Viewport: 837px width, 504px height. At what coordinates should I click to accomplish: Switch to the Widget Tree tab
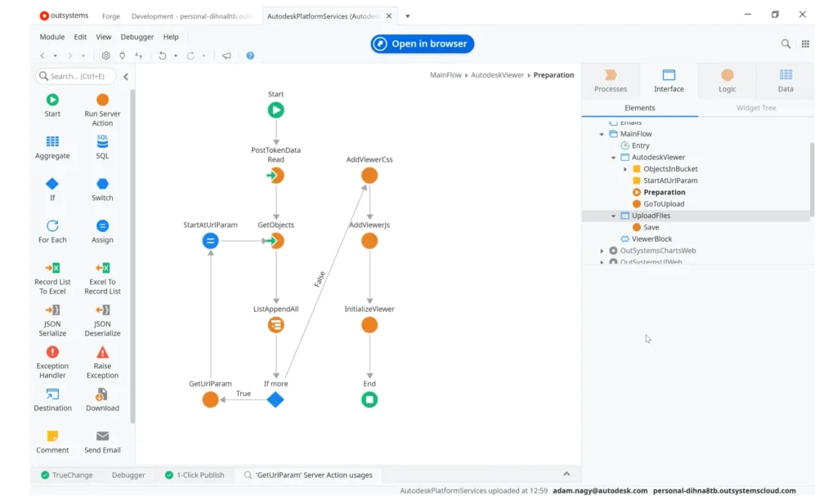[x=756, y=107]
